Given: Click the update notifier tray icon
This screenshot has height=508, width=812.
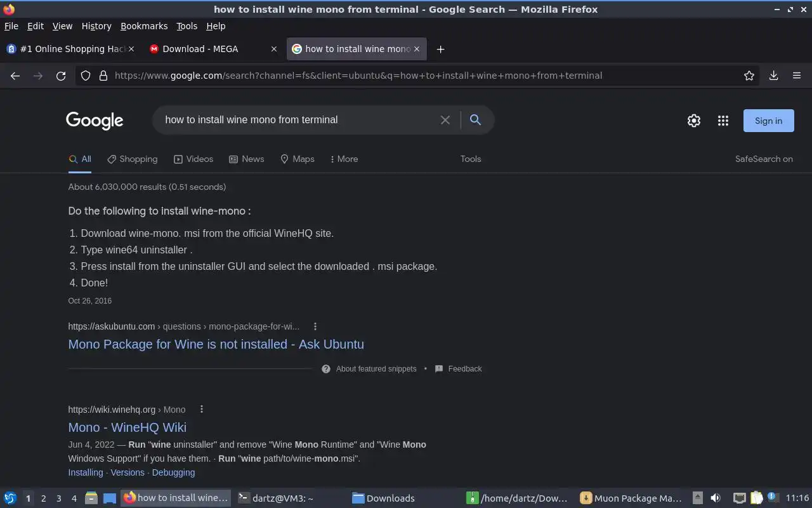Looking at the screenshot, I should 772,497.
